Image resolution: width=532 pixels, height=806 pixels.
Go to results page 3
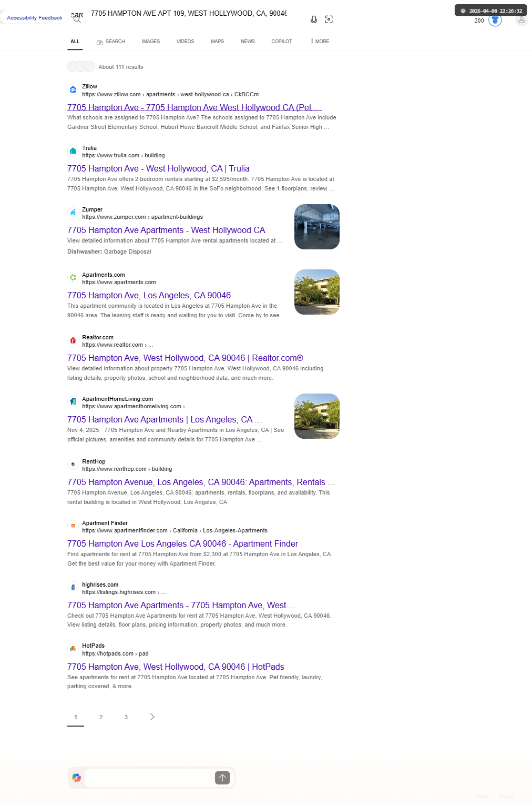126,717
